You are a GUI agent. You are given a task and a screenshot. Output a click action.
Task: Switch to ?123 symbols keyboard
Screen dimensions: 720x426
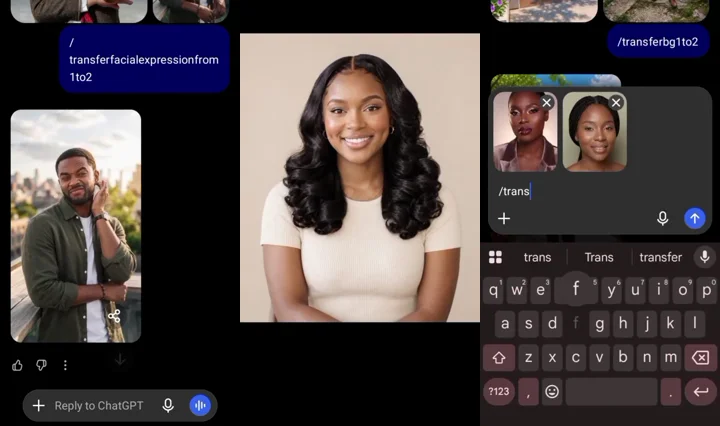point(499,392)
